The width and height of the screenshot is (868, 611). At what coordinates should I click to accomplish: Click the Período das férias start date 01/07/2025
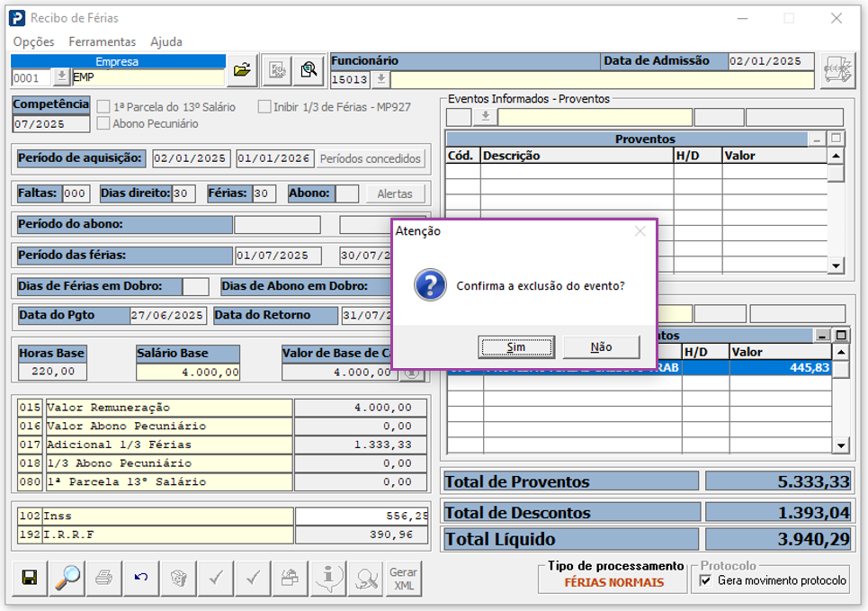coord(278,256)
